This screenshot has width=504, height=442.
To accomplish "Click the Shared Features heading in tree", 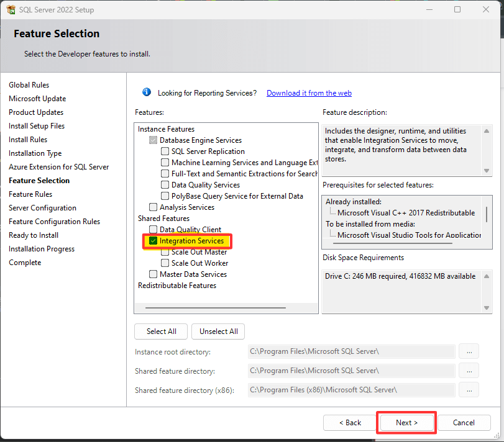I will [163, 219].
